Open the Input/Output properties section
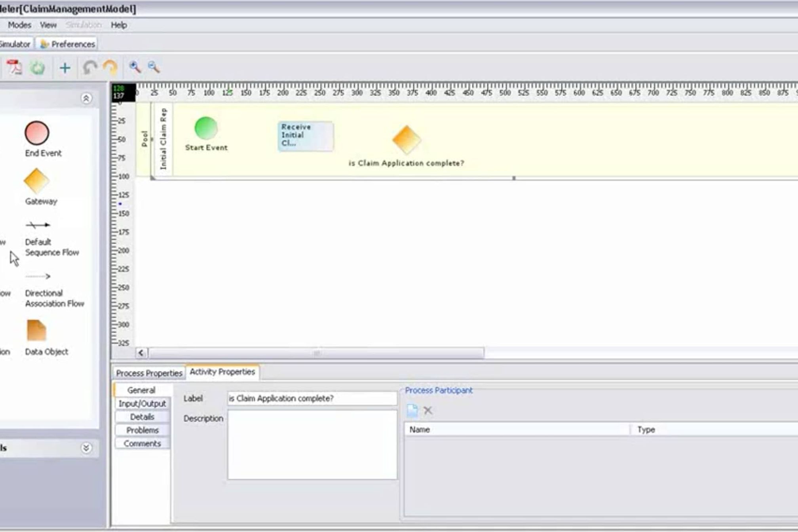The image size is (798, 532). [x=142, y=403]
